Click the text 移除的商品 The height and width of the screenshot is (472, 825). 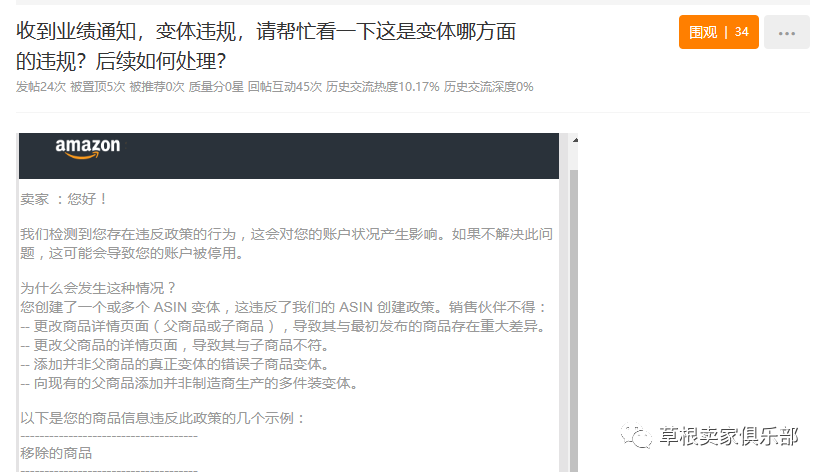pos(56,453)
